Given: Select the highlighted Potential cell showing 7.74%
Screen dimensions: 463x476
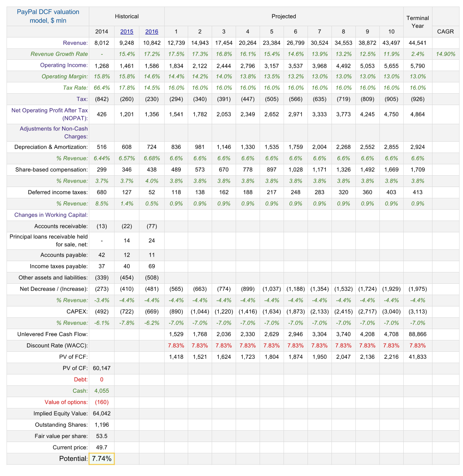Looking at the screenshot, I should click(x=101, y=459).
